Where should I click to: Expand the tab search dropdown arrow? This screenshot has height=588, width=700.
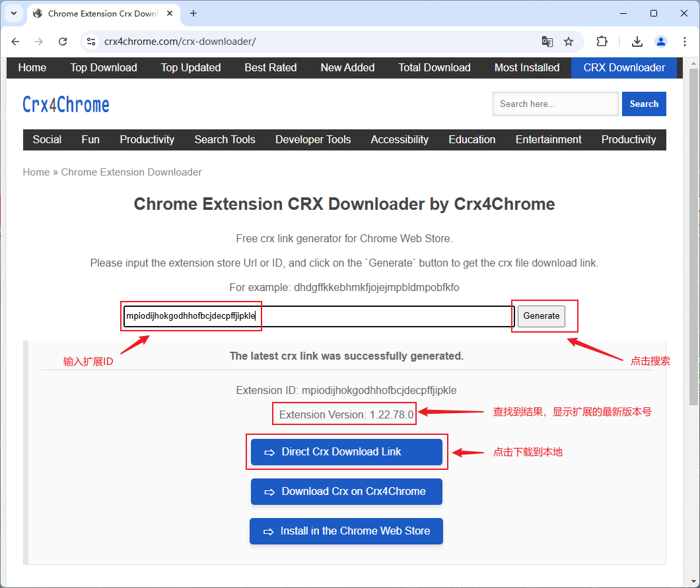click(13, 13)
